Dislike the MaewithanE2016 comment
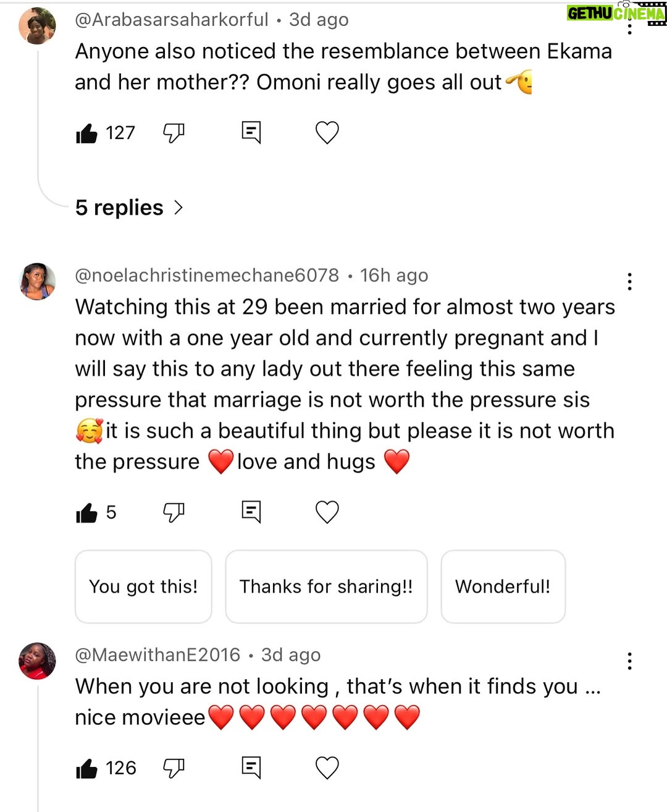Screen dimensions: 667x812 coord(174,768)
